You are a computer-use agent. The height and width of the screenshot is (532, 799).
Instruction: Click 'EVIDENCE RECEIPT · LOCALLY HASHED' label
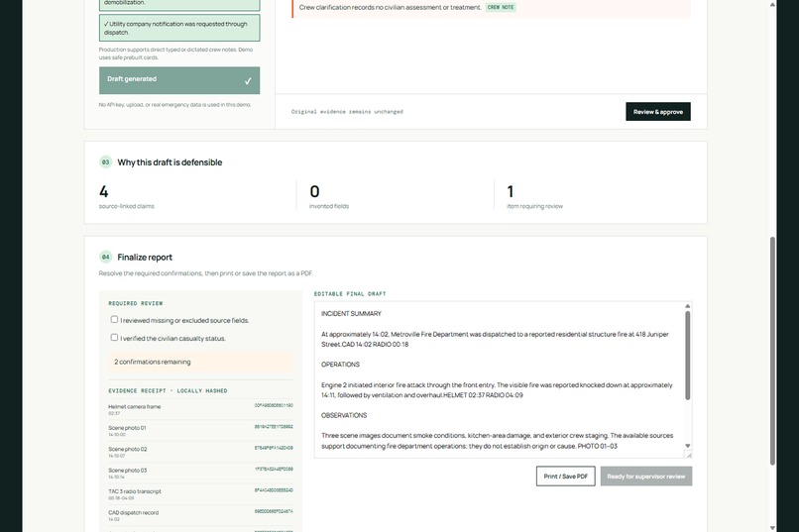[x=168, y=391]
